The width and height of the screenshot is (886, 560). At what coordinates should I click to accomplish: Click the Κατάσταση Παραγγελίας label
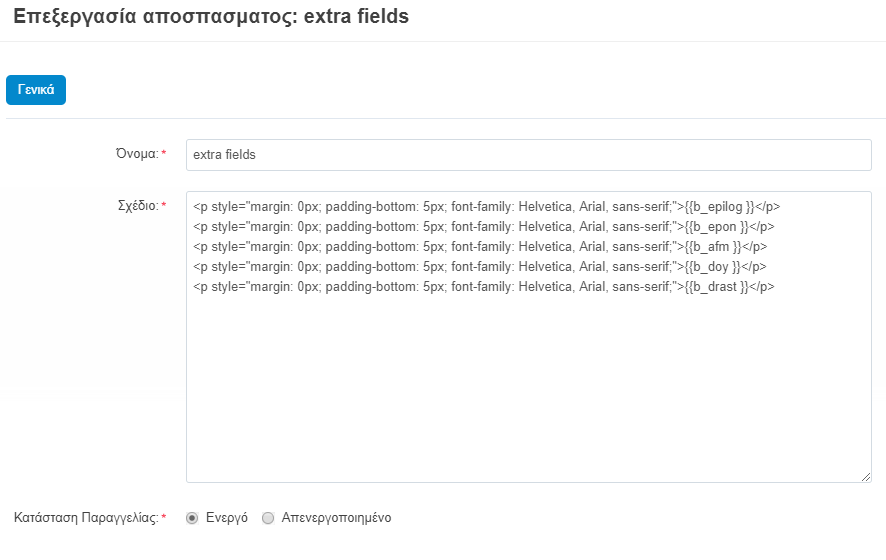[x=86, y=518]
